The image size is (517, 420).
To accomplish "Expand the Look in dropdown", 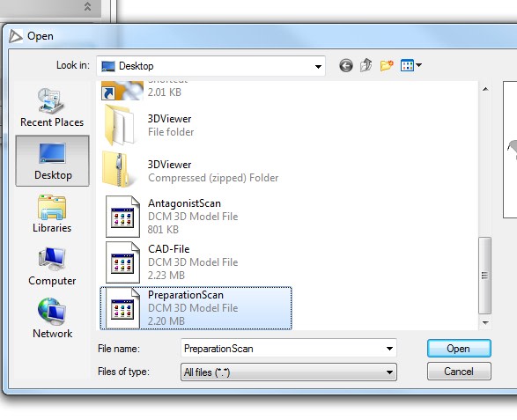I will (318, 66).
